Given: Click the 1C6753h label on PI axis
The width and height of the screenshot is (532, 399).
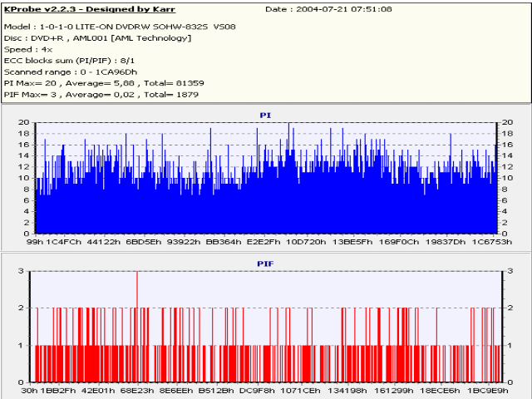Looking at the screenshot, I should pos(492,242).
